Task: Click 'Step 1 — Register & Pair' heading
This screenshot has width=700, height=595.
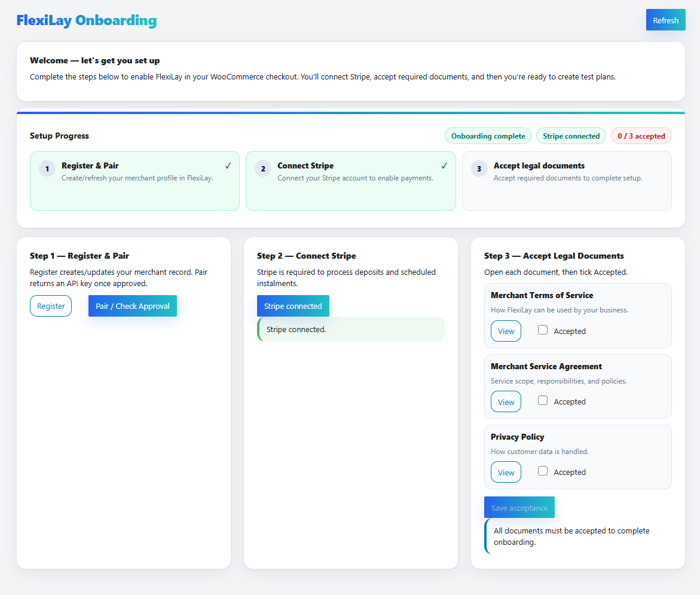Action: click(x=80, y=256)
